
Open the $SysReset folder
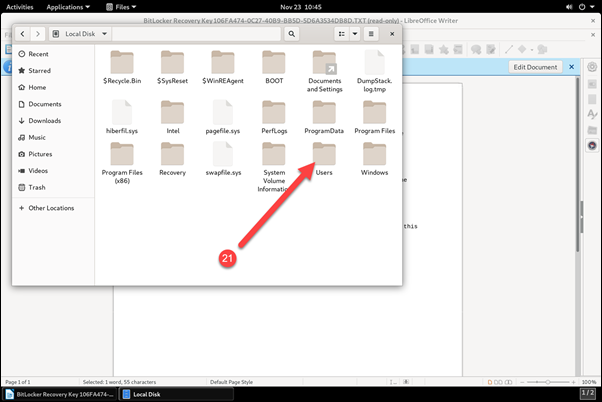point(172,67)
